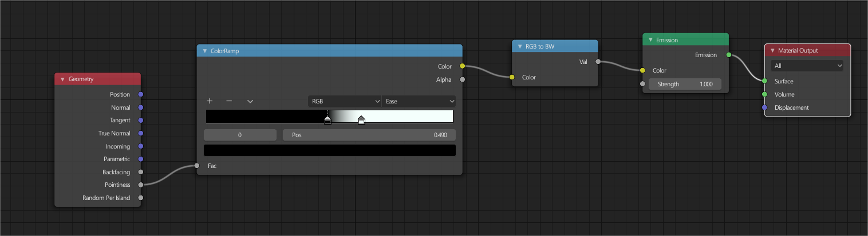The width and height of the screenshot is (868, 236).
Task: Click the Emission Strength input socket
Action: [642, 84]
